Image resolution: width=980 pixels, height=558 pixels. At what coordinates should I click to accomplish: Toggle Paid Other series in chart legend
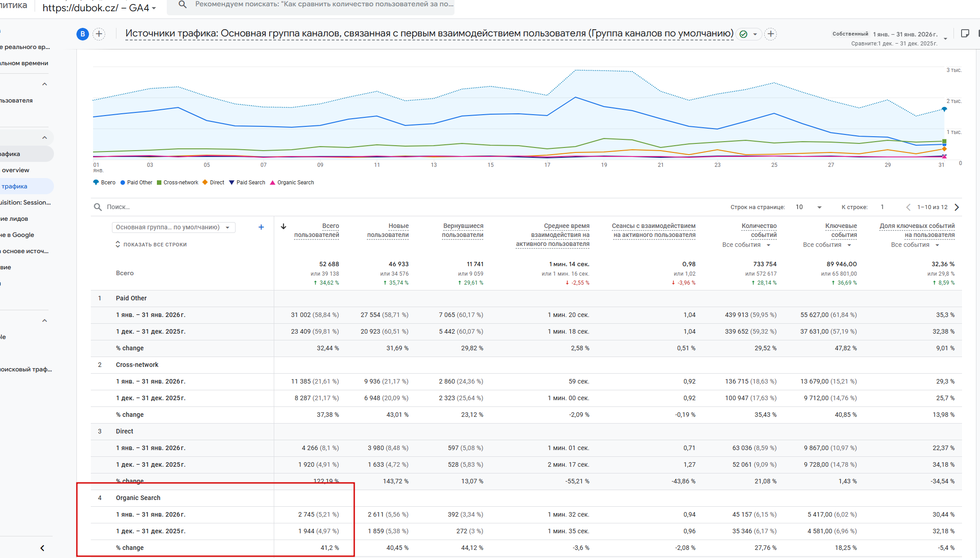136,183
